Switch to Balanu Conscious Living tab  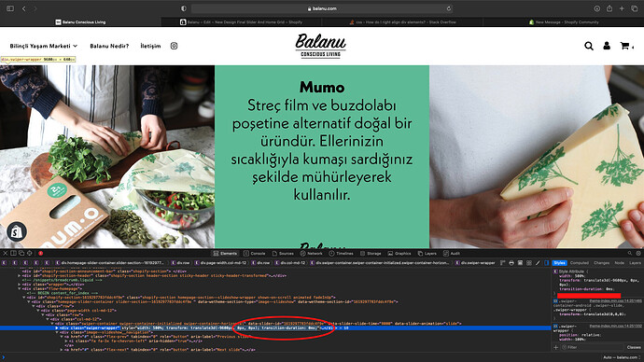(x=80, y=22)
